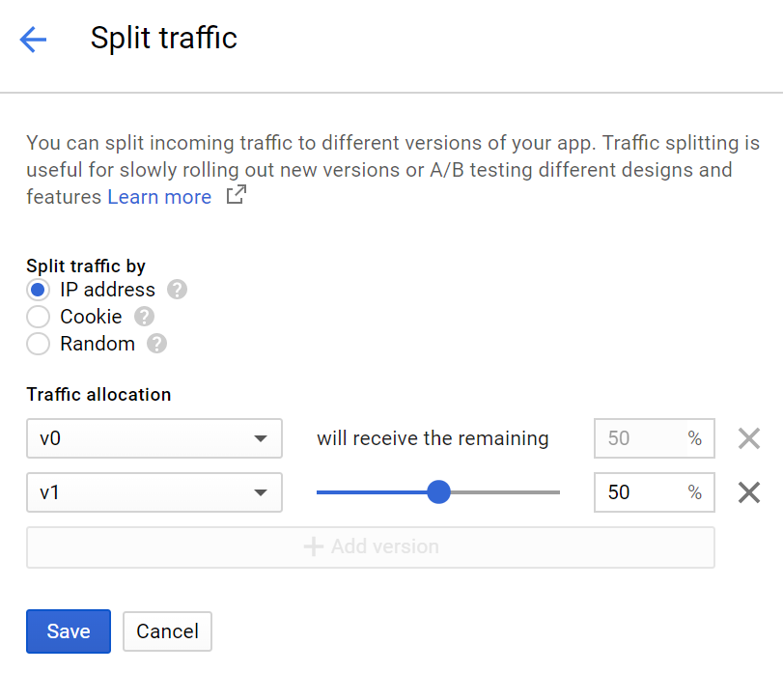Click Add version button
Screen dimensions: 783x700
tap(371, 546)
